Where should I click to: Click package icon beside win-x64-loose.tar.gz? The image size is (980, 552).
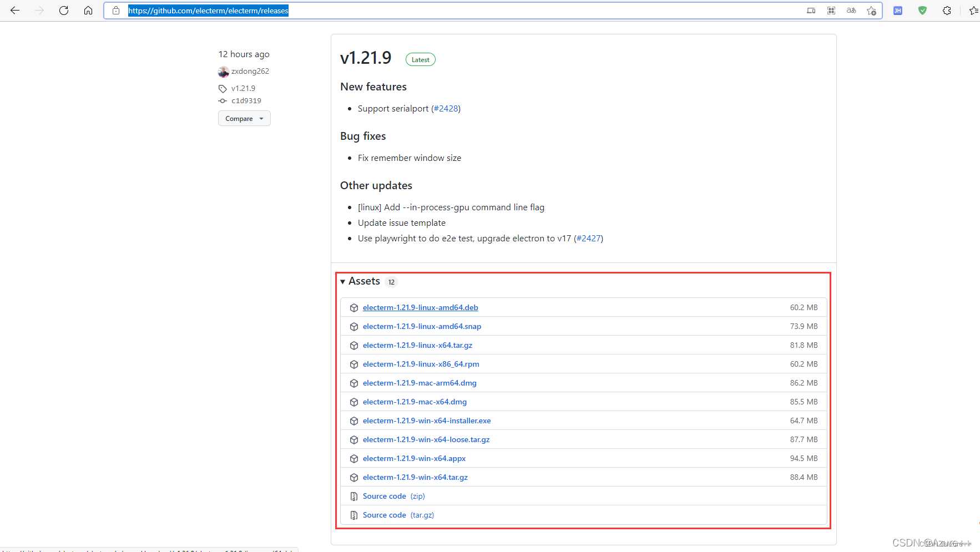click(354, 440)
